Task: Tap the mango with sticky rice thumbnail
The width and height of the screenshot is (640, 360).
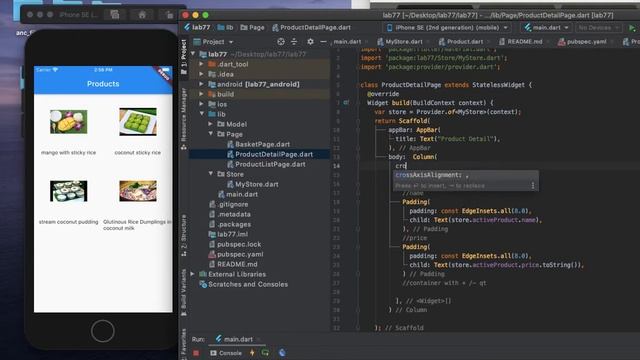Action: (69, 121)
